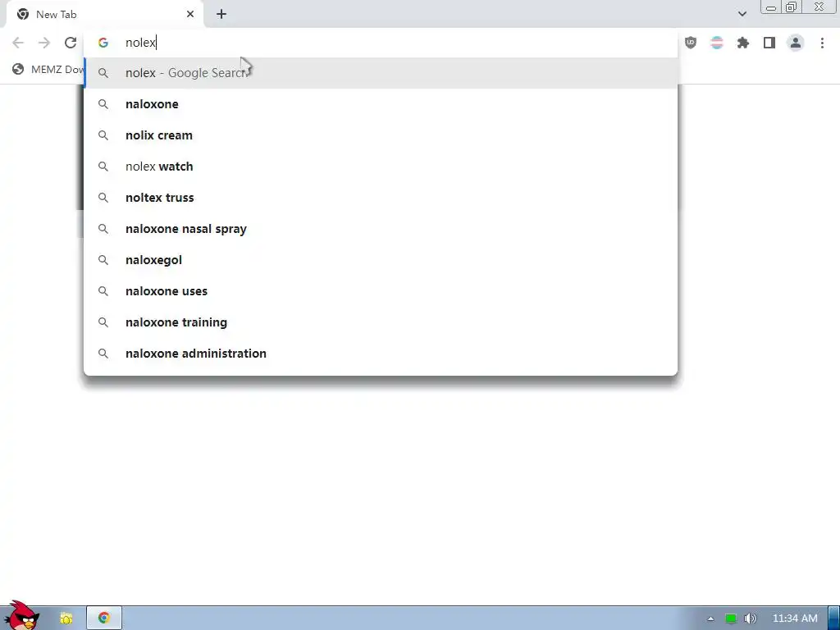Click the browser forward arrow
Screen dimensions: 840x630
(44, 43)
